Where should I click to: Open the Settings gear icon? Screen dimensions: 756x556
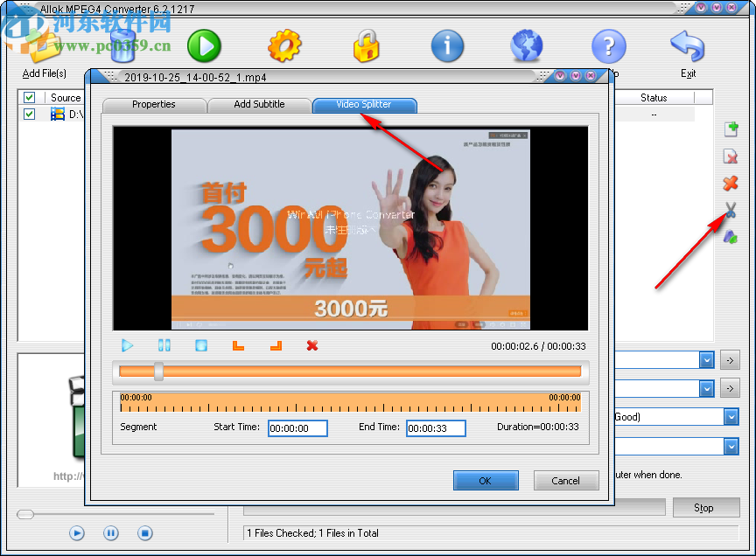click(x=285, y=45)
